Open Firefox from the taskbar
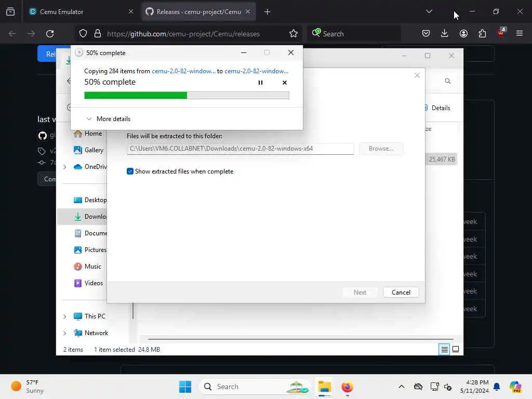The height and width of the screenshot is (399, 532). point(347,387)
